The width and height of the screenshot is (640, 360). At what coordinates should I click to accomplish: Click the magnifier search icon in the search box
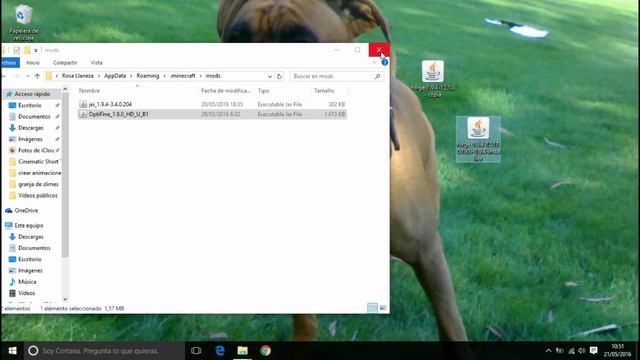tap(378, 76)
